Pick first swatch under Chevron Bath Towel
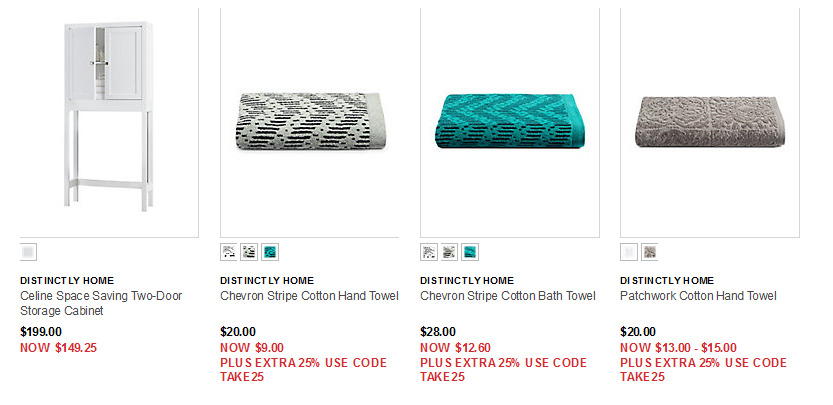The height and width of the screenshot is (405, 833). point(429,252)
